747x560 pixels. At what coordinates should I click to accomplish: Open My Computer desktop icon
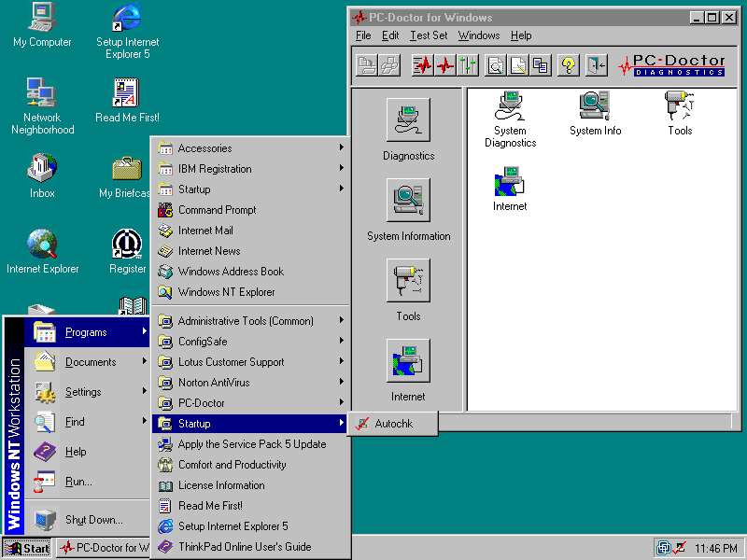[x=42, y=25]
